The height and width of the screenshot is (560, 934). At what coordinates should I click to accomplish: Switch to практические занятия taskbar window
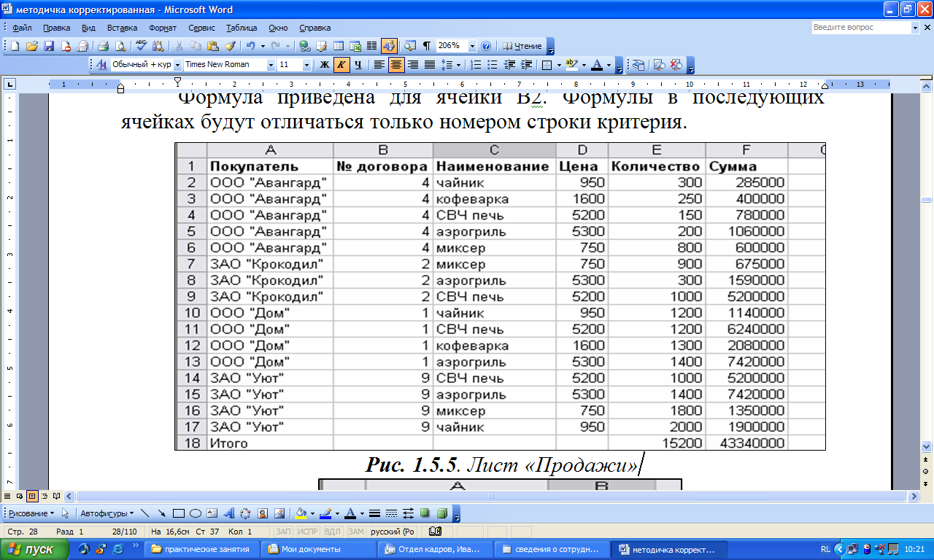(x=204, y=549)
